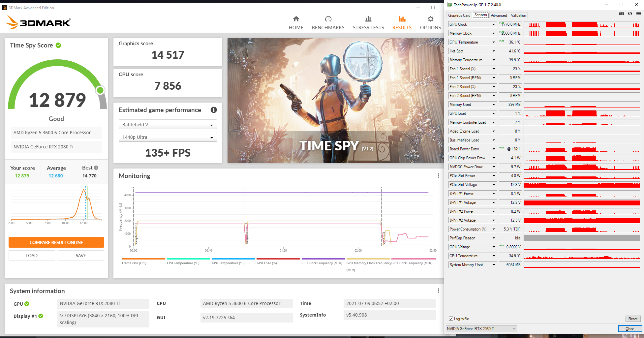
Task: Open the Stress Tests section
Action: coord(368,23)
